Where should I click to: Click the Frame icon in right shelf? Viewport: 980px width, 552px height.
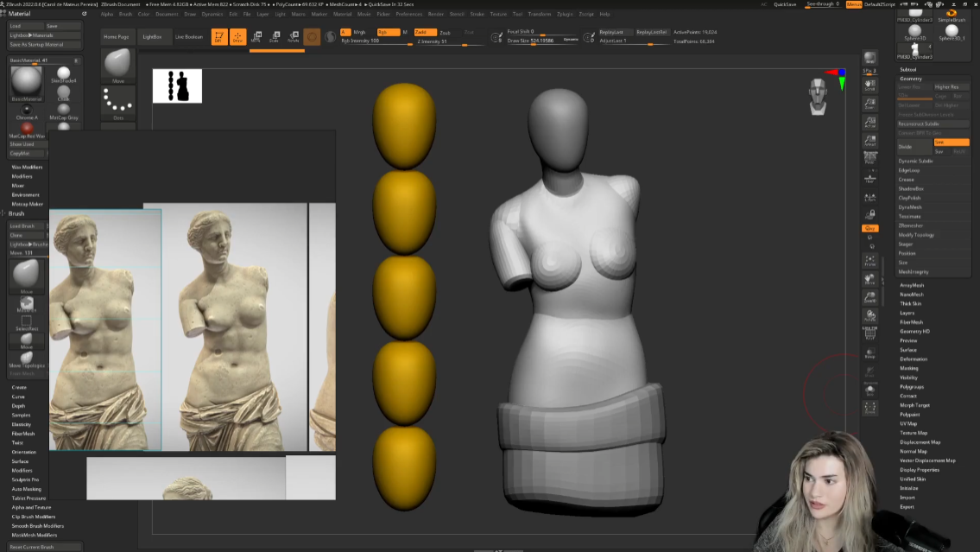[869, 261]
